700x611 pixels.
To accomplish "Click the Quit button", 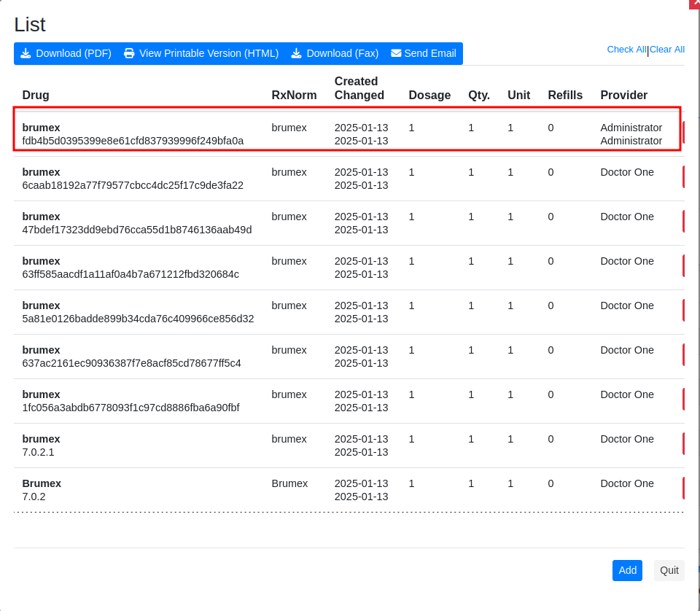I will point(669,570).
